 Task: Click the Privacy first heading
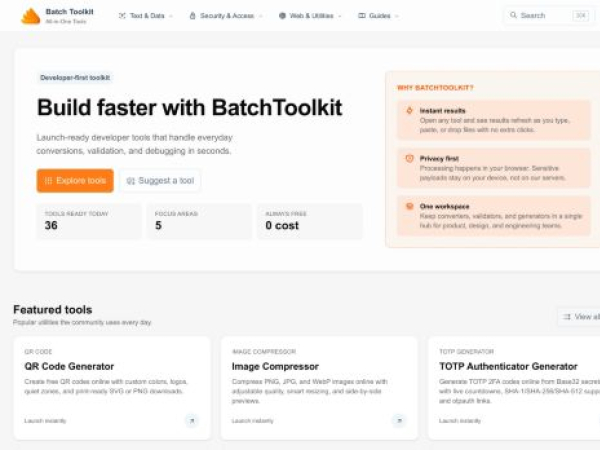[439, 158]
